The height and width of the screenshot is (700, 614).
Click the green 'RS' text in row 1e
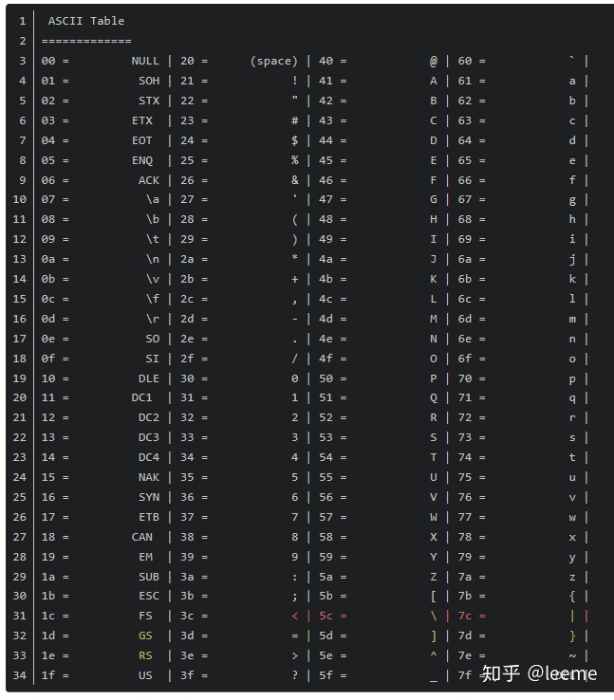click(x=145, y=655)
